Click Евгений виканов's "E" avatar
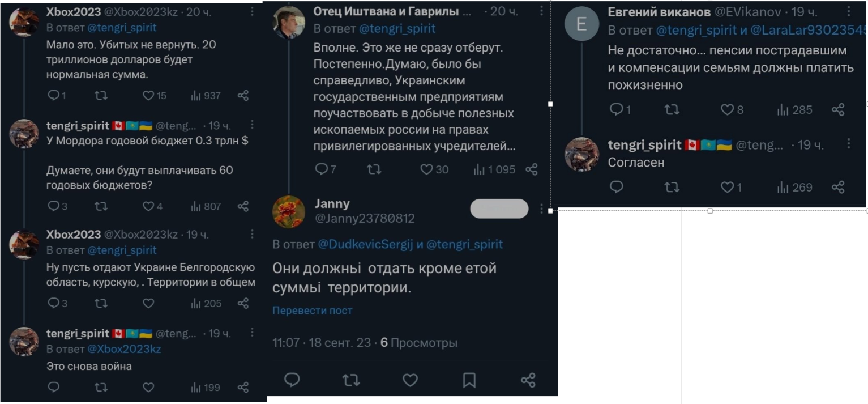 click(581, 24)
